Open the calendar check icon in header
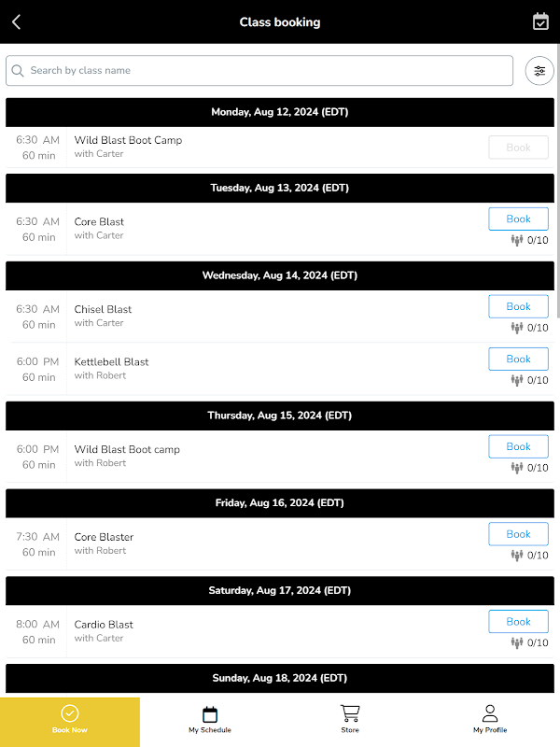The height and width of the screenshot is (747, 560). point(540,21)
